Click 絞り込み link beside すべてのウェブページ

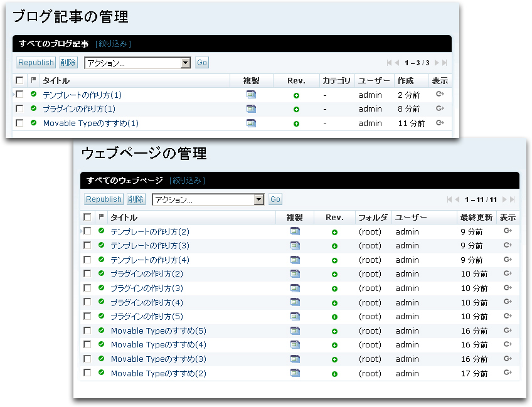(187, 181)
